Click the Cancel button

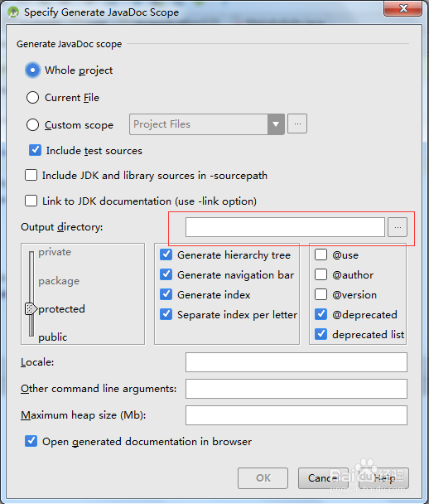[x=323, y=478]
